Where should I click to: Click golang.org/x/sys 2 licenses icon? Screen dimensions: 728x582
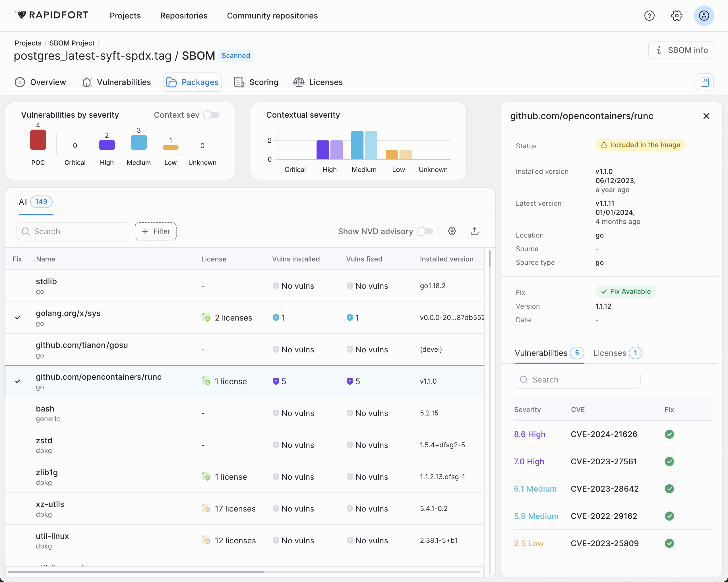click(206, 317)
